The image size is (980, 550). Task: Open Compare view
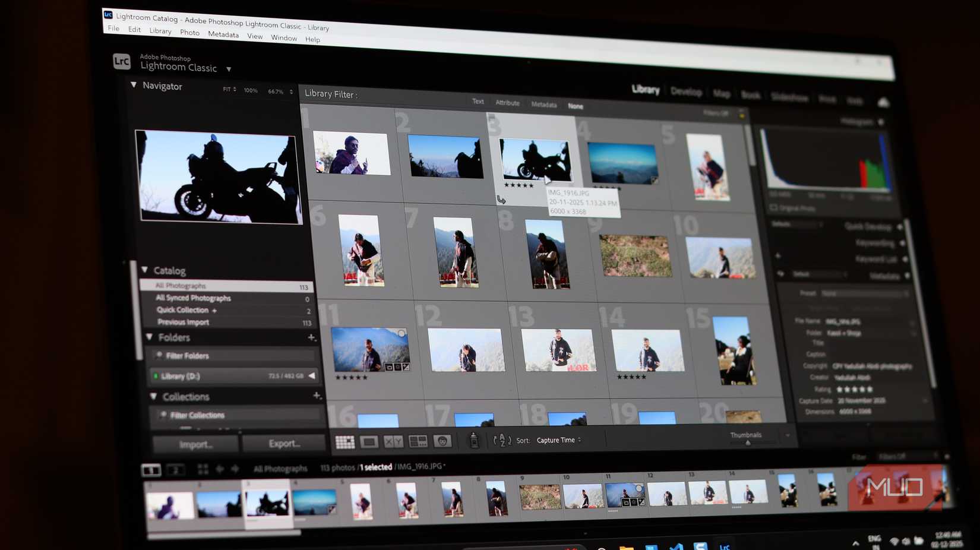pos(394,440)
